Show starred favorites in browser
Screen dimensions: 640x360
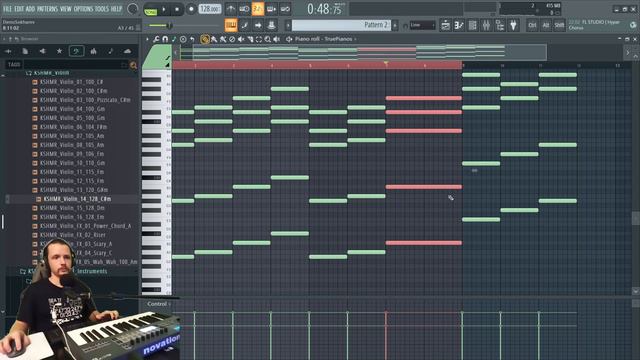[x=60, y=51]
